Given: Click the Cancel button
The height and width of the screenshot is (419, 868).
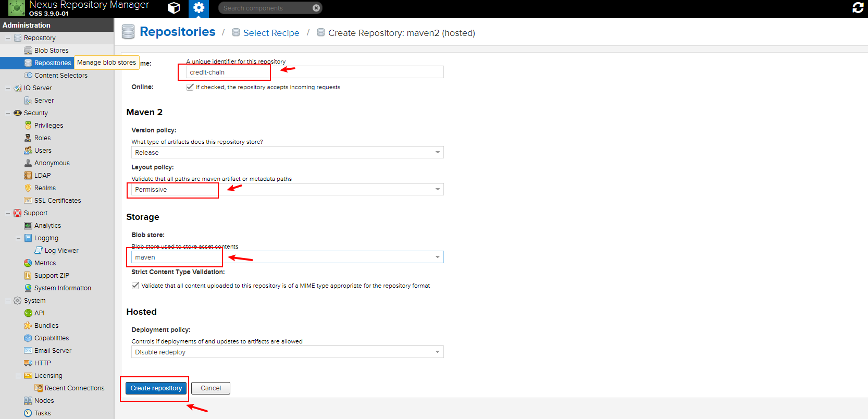Looking at the screenshot, I should [x=210, y=388].
